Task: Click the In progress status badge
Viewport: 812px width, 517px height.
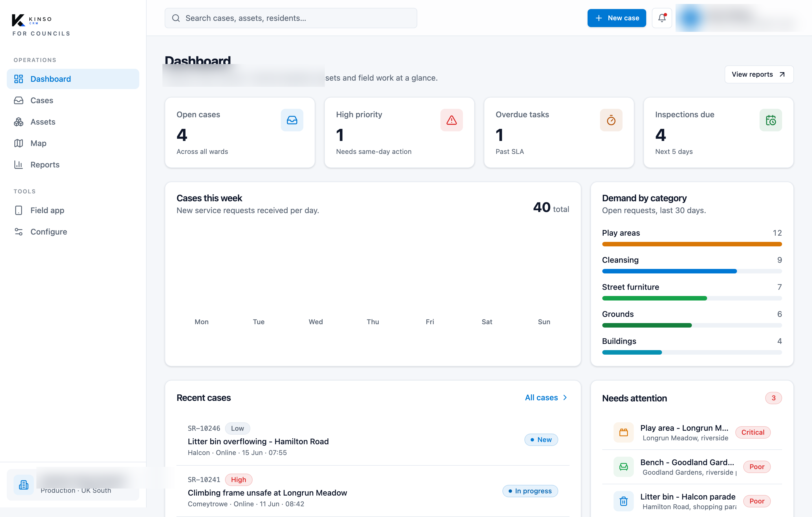Action: click(530, 491)
